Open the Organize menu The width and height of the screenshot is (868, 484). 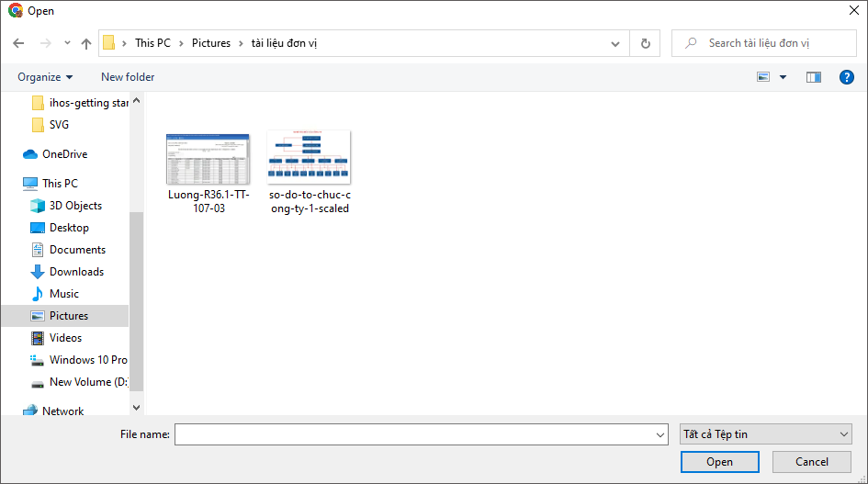[x=45, y=77]
